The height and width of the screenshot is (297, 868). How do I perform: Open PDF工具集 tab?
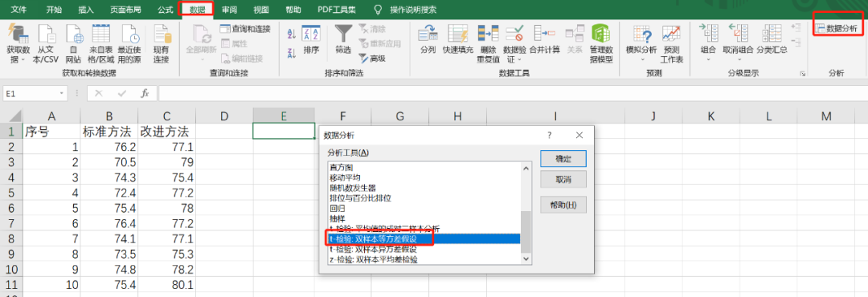point(337,10)
